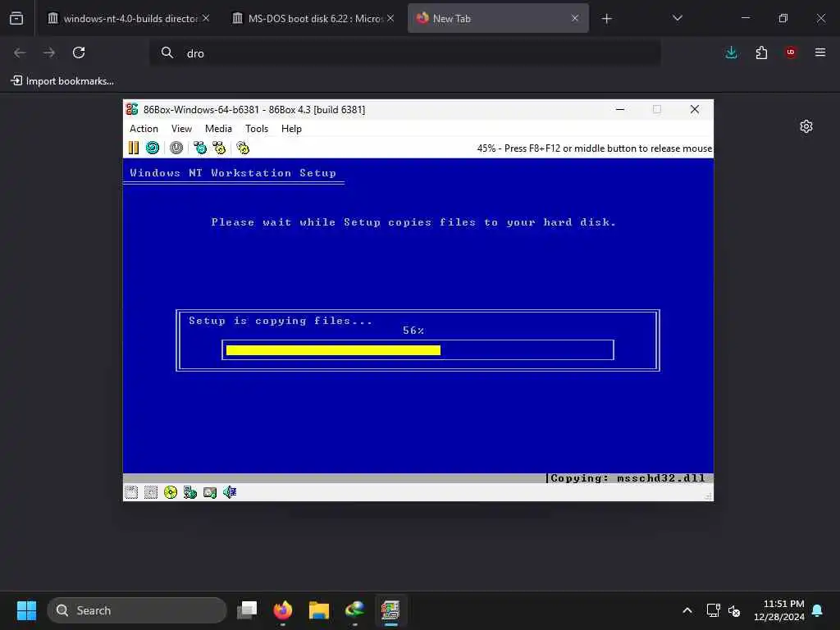Click the 'Please wait while Setup copies files' message
This screenshot has width=840, height=630.
click(x=413, y=222)
